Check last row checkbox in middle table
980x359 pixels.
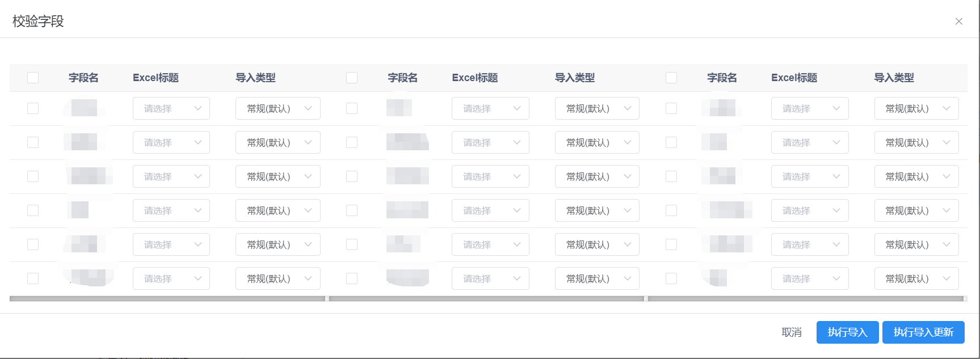[x=352, y=278]
